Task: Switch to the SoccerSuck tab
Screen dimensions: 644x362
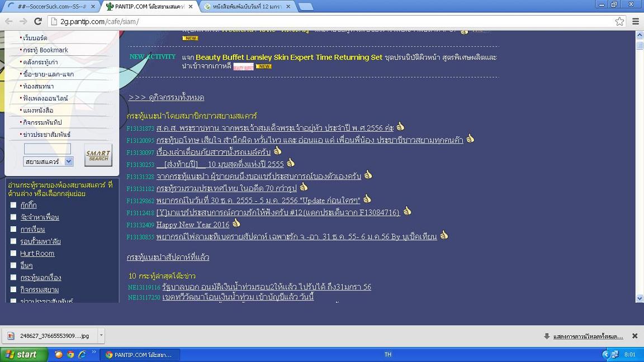Action: [x=51, y=7]
